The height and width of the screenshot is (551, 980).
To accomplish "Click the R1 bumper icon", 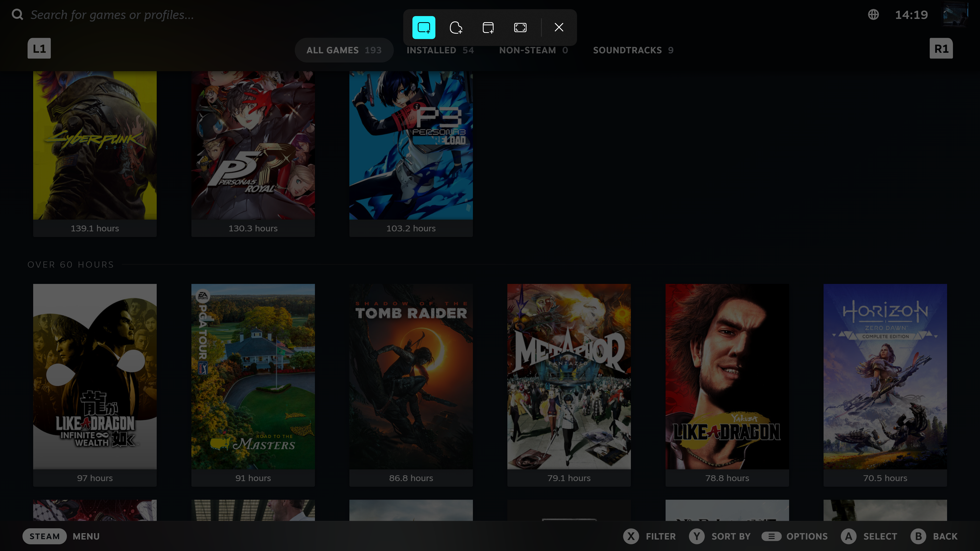I will (941, 48).
